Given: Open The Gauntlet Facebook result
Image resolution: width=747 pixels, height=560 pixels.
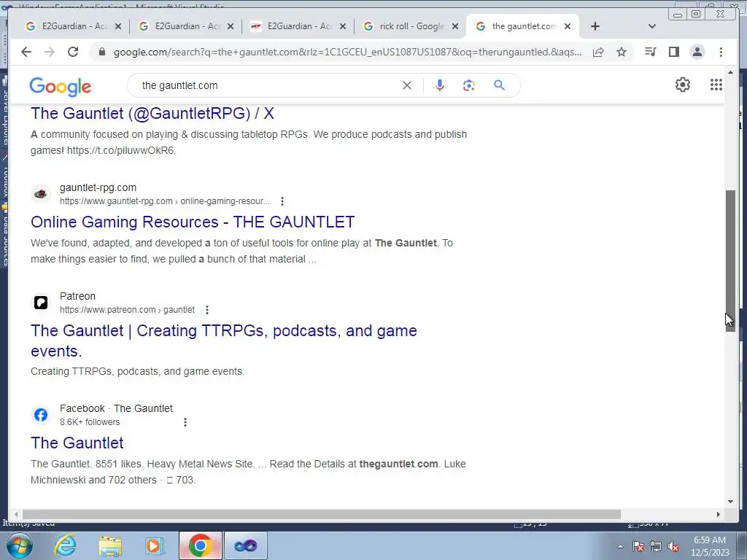Looking at the screenshot, I should [x=77, y=443].
